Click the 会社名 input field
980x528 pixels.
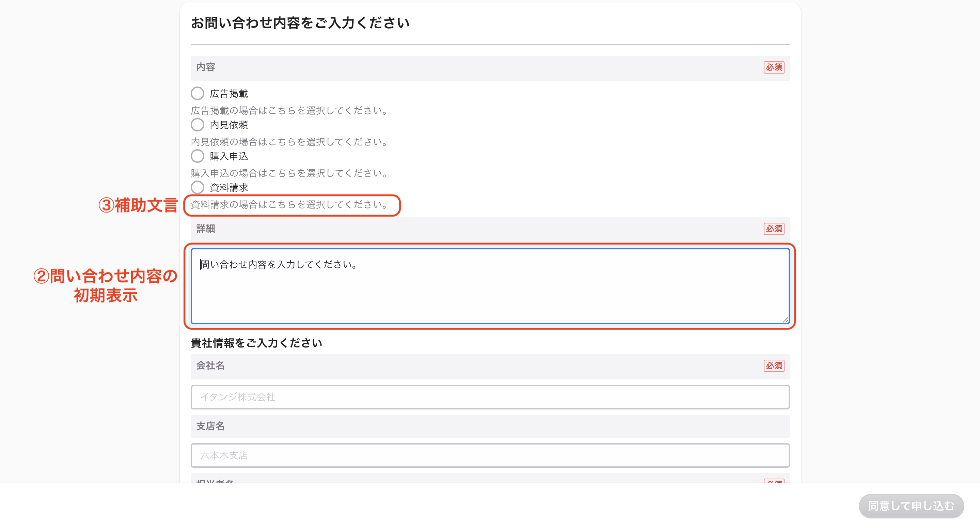pos(490,397)
